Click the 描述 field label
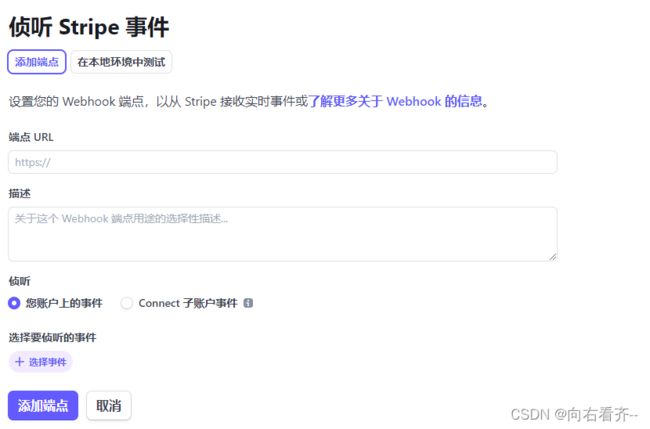 19,194
